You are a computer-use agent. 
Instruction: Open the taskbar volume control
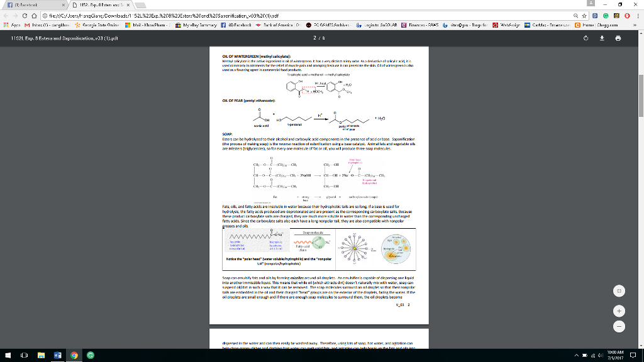point(601,355)
